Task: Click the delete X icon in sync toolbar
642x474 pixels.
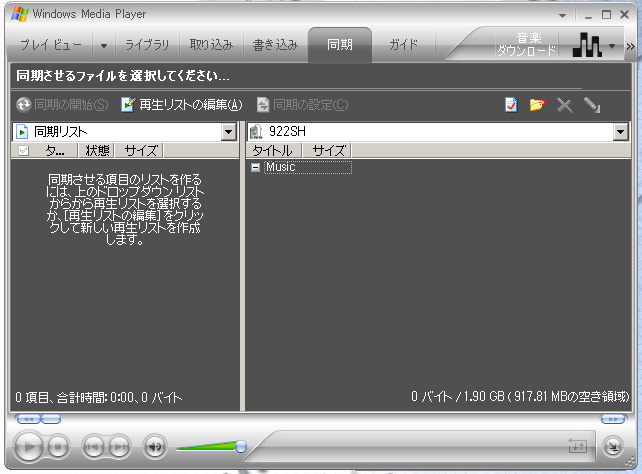Action: coord(564,105)
